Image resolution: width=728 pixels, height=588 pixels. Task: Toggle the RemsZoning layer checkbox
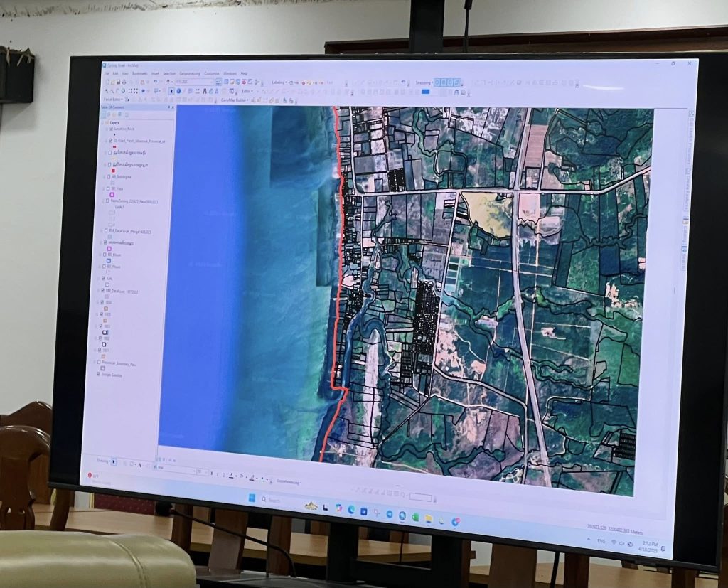point(107,201)
